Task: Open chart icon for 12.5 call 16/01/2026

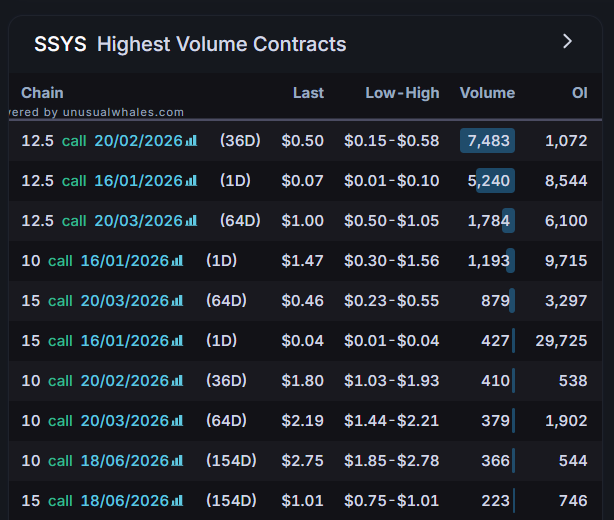Action: (191, 181)
